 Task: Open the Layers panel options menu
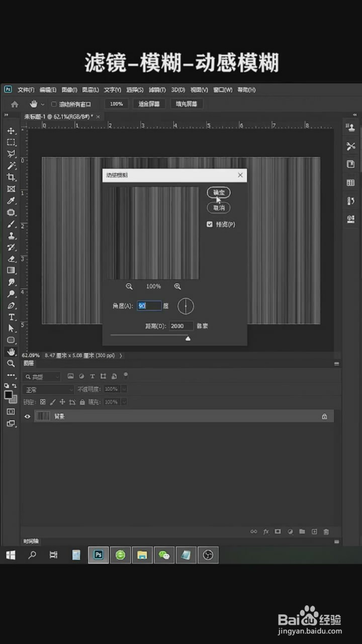(337, 363)
